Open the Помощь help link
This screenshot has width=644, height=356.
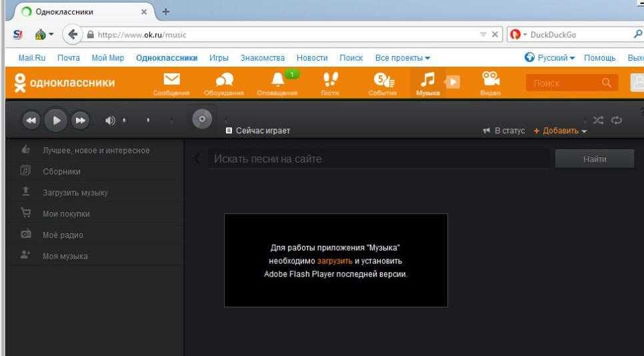(599, 58)
